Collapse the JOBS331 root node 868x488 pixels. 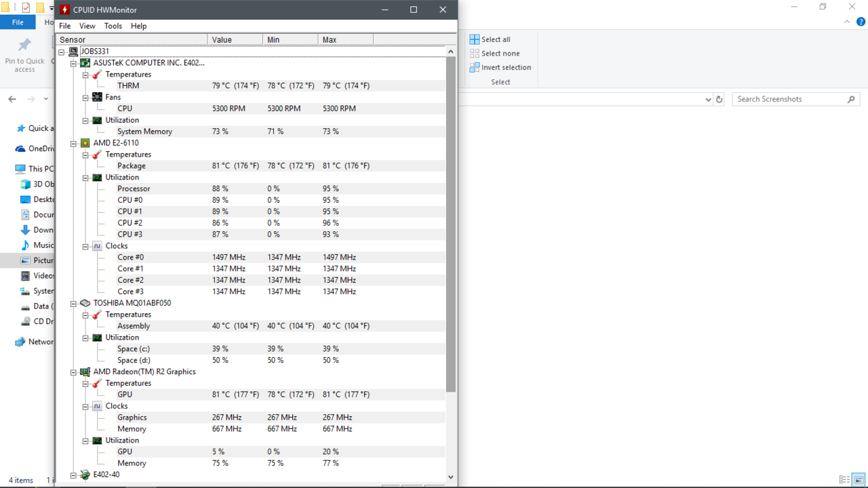coord(62,52)
